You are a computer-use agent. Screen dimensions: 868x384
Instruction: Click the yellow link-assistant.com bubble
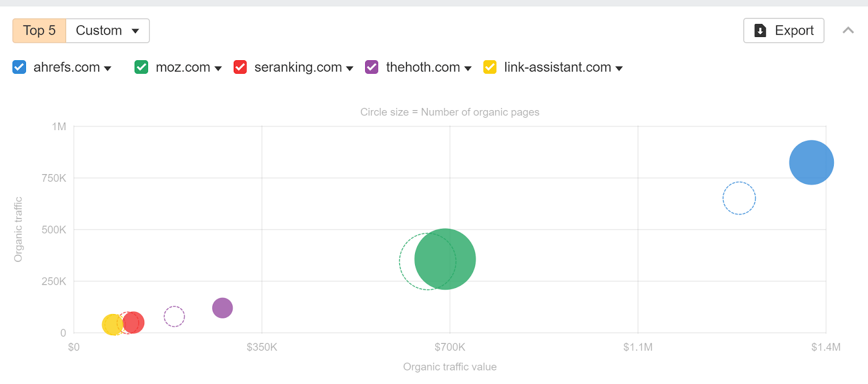point(112,324)
